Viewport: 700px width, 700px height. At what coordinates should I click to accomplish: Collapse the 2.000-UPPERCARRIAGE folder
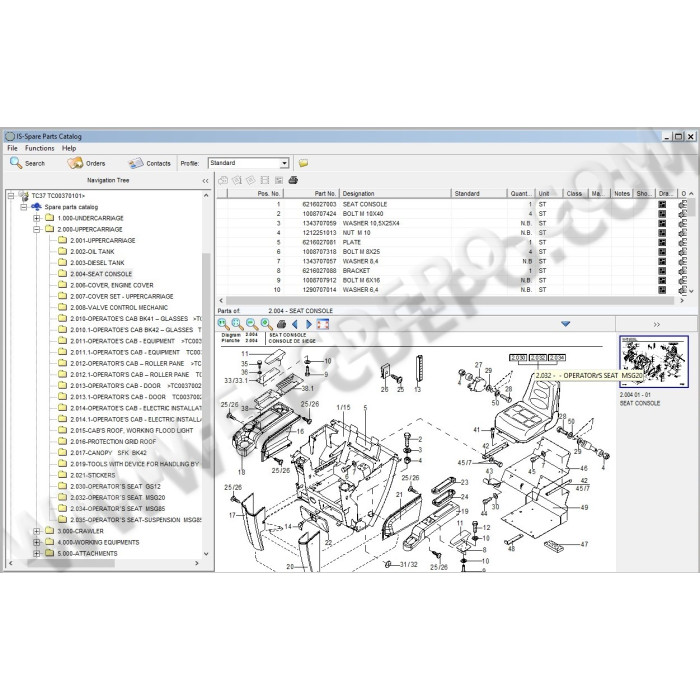(37, 229)
